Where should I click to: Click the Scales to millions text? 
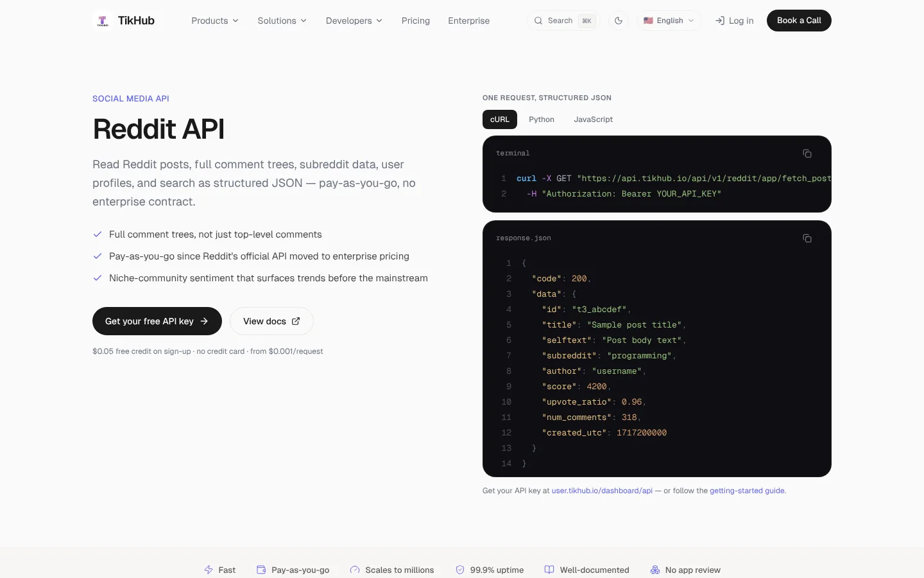coord(400,570)
